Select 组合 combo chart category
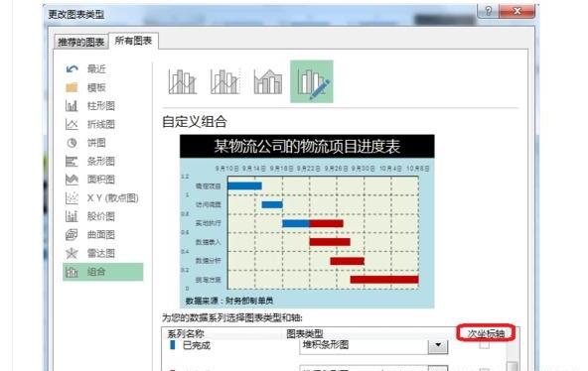The width and height of the screenshot is (588, 371). 103,272
